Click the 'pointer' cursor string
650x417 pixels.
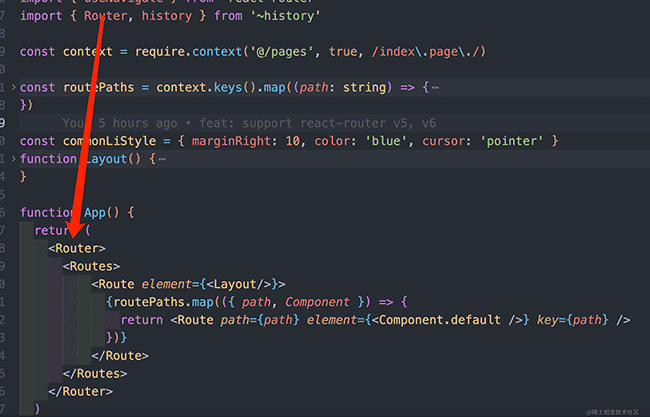point(512,141)
